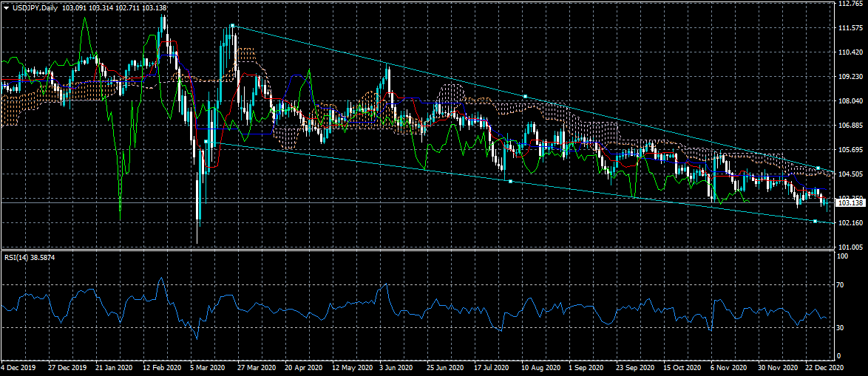Select the lower trendline's end anchor near 102.160
Screen dimensions: 868x376
click(815, 221)
